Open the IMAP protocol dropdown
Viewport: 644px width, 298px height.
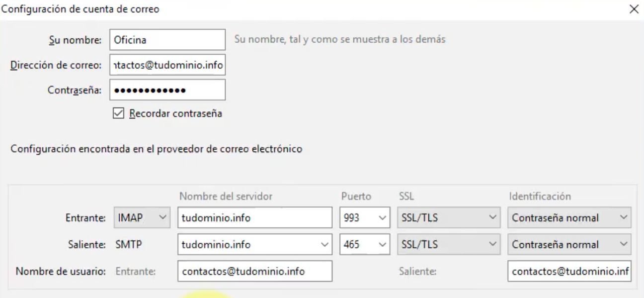pos(141,218)
